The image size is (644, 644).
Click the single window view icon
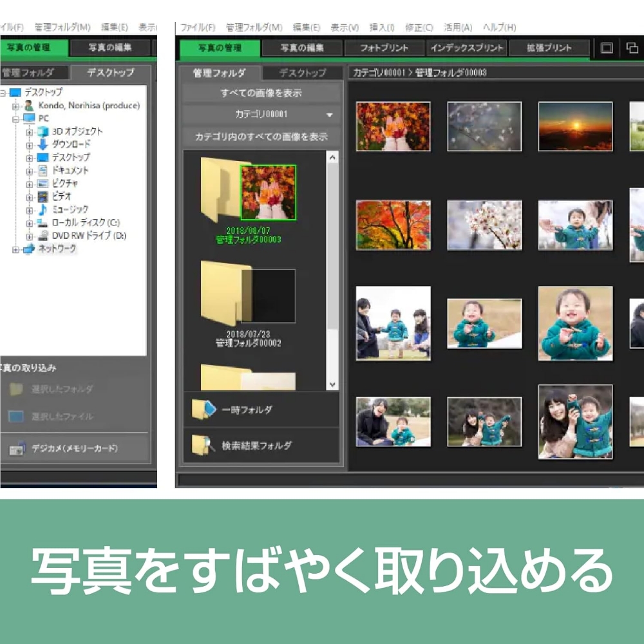pos(606,48)
